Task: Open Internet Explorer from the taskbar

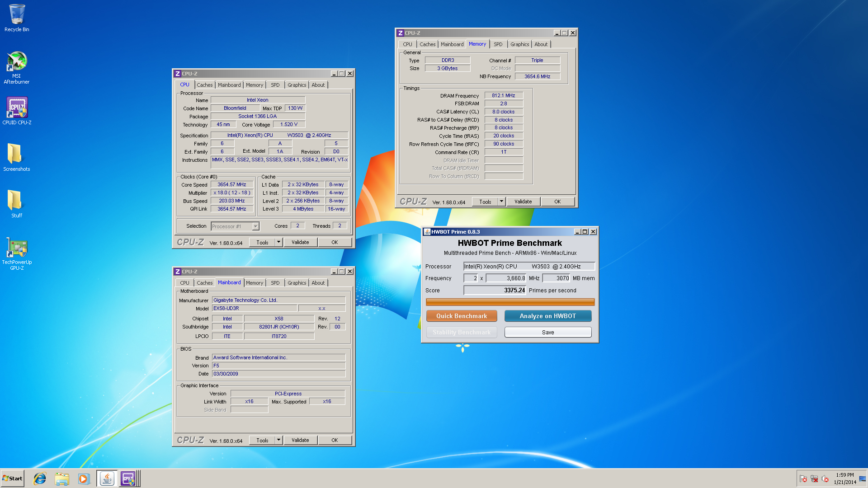Action: tap(40, 479)
